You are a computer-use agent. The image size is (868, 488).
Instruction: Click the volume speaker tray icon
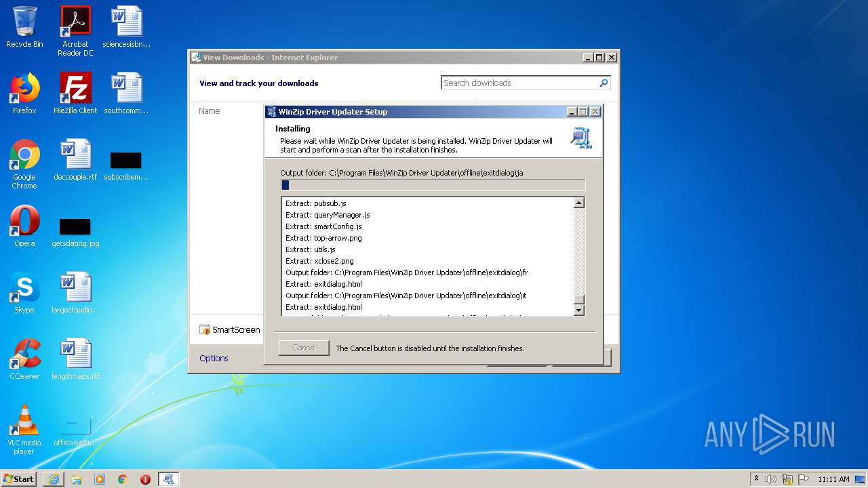point(771,479)
